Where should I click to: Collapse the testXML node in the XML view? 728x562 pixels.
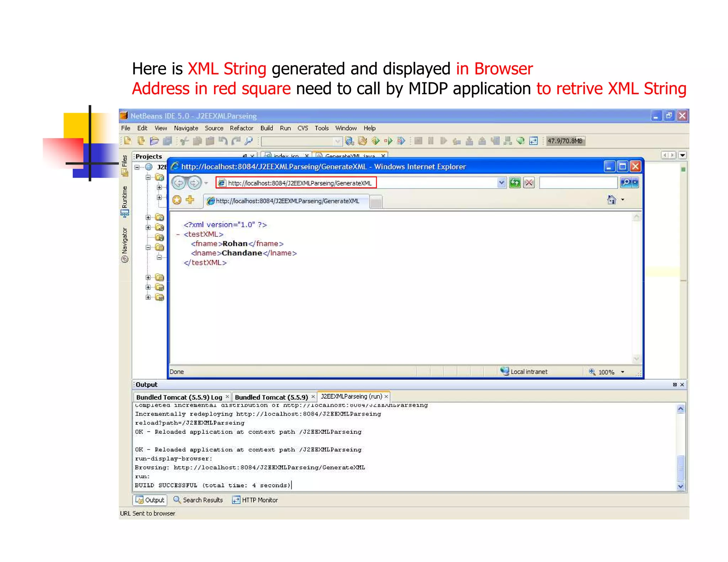178,234
